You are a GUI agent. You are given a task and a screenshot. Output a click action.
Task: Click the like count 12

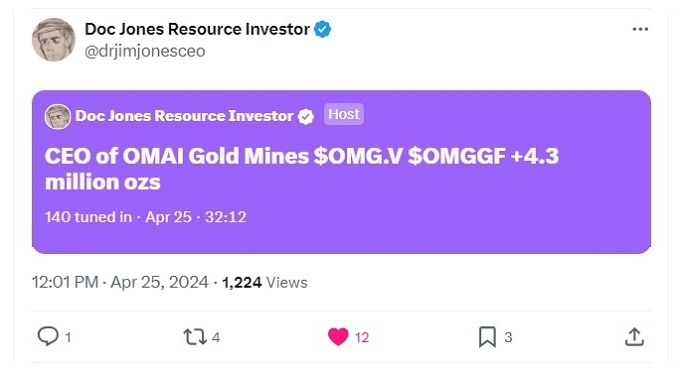pyautogui.click(x=362, y=337)
